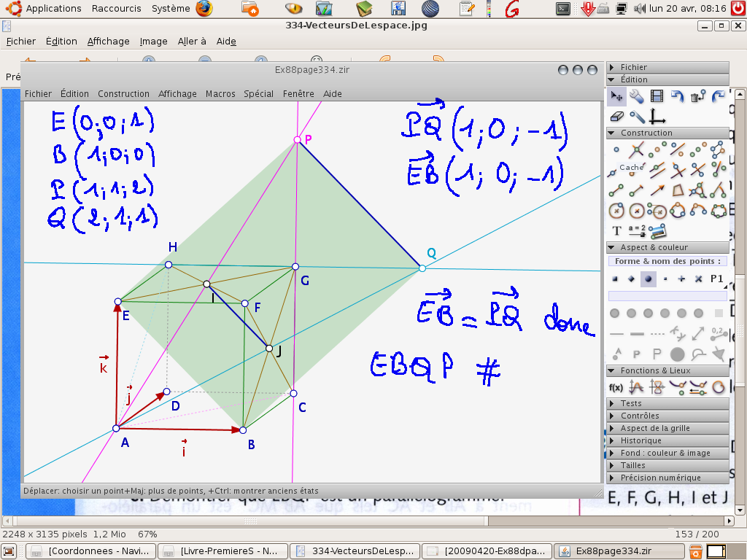The height and width of the screenshot is (560, 747).
Task: Choose the small square point shape
Action: point(615,279)
